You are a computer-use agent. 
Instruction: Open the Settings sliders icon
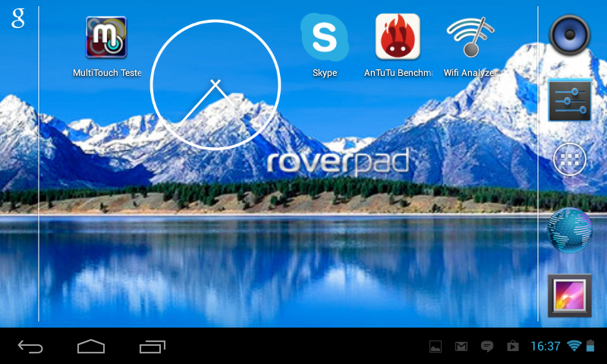point(570,100)
